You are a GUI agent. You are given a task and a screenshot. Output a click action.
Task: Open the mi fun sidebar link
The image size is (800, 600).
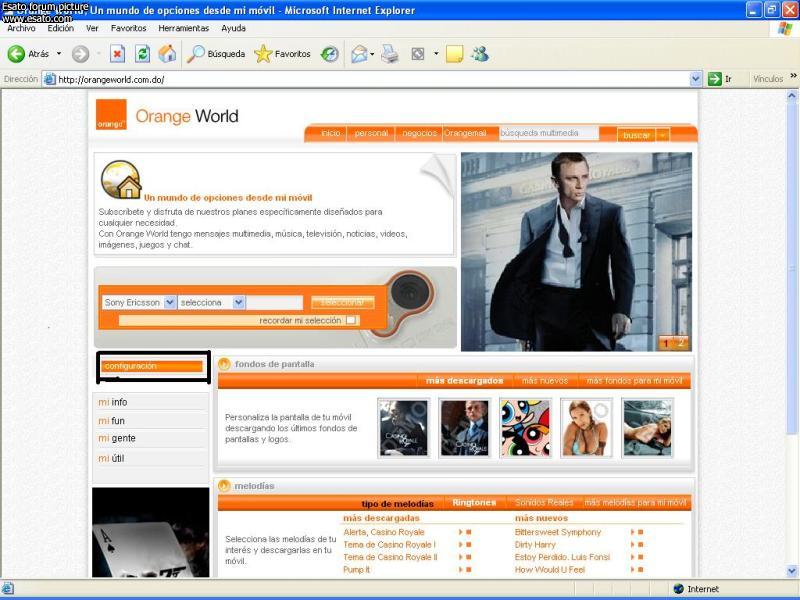click(111, 421)
